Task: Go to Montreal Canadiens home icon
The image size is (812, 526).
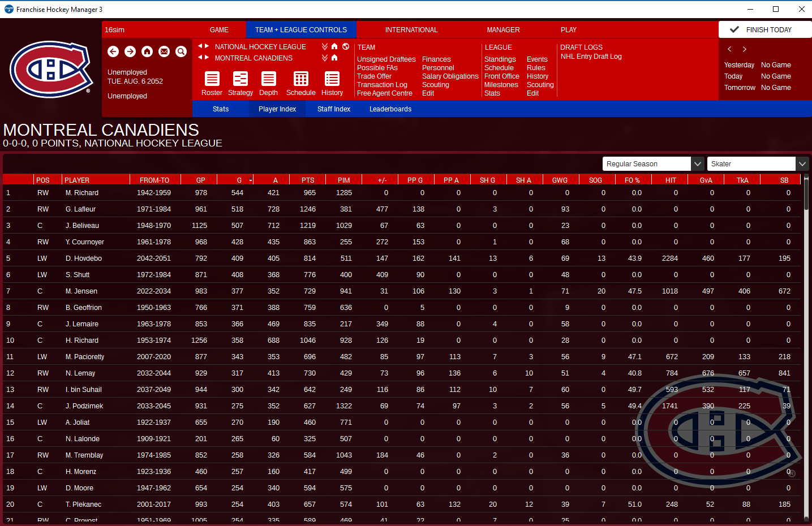Action: click(334, 58)
